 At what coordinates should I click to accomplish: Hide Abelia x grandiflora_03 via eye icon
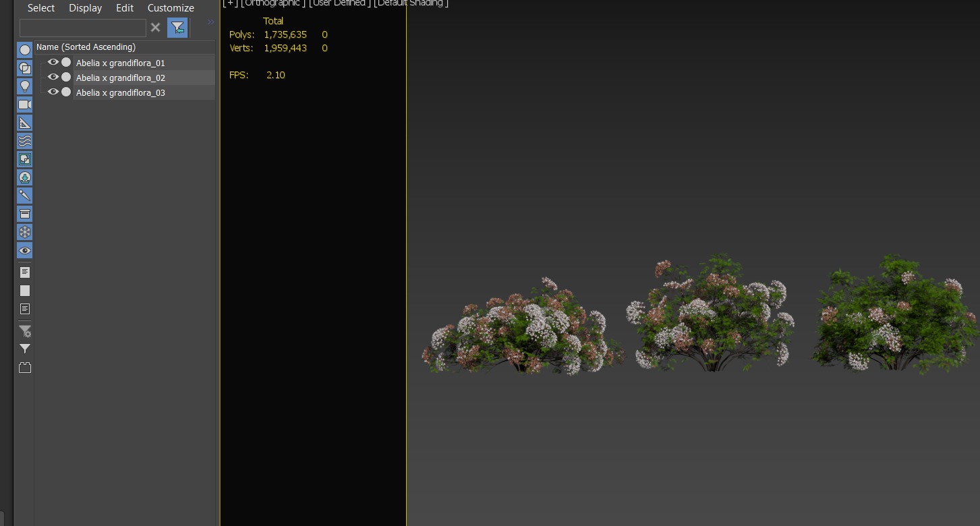[53, 92]
